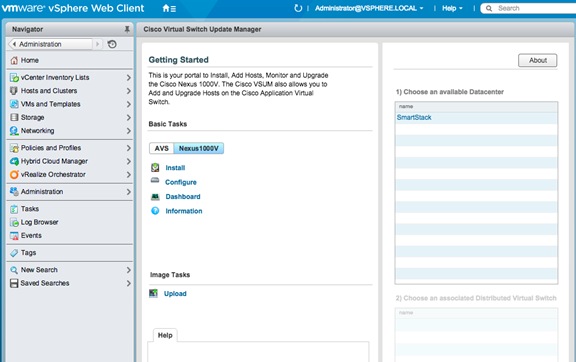Click the Saved Searches disk icon

pos(14,283)
